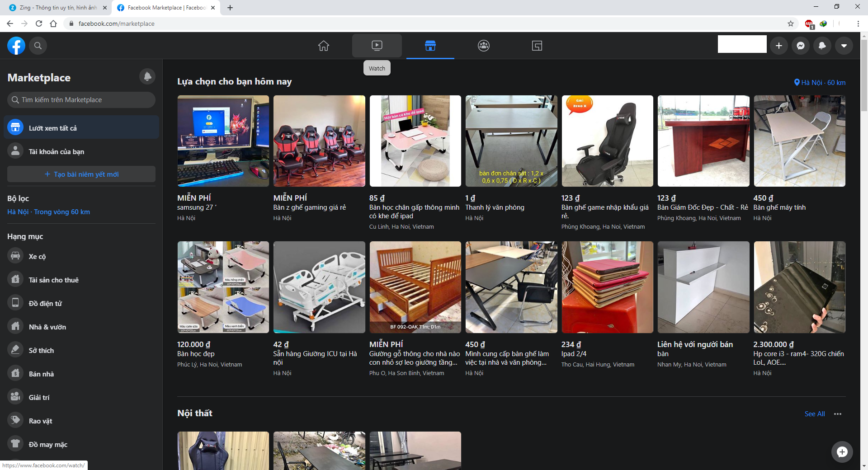Viewport: 868px width, 470px height.
Task: Open Chrome menu three dots
Action: point(858,23)
